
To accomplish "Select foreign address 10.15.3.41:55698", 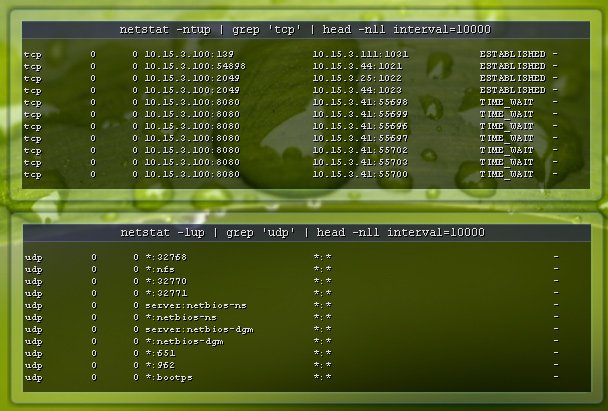I will [x=360, y=102].
